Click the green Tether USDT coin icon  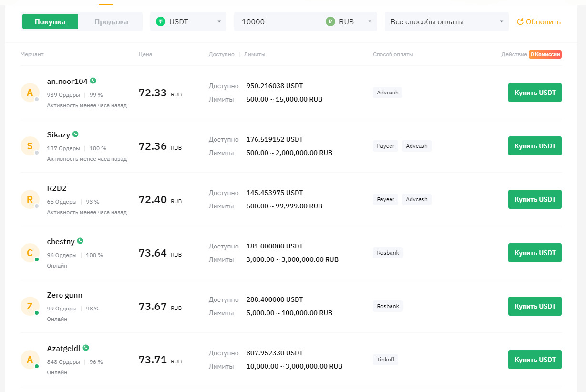click(x=161, y=21)
